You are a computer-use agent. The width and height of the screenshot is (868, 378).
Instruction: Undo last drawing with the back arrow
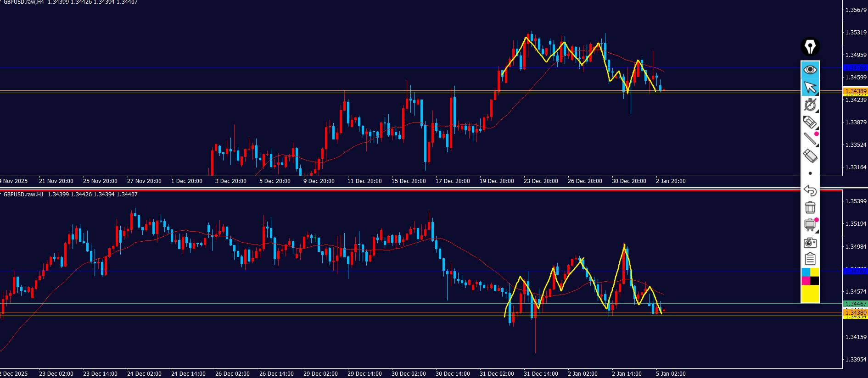pyautogui.click(x=810, y=190)
